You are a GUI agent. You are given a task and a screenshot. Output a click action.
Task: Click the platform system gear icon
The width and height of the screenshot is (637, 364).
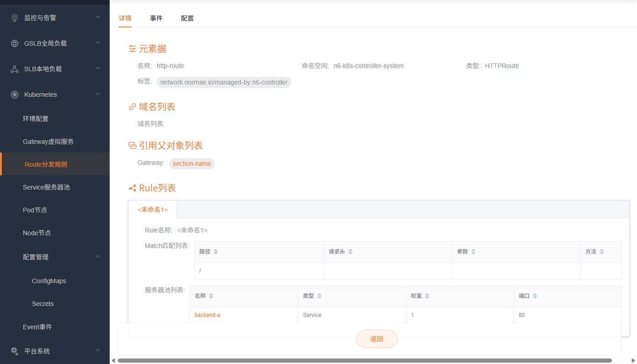[15, 351]
